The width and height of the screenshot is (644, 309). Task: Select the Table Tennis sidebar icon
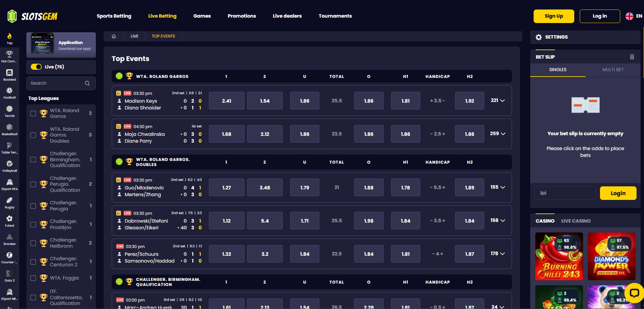[9, 145]
